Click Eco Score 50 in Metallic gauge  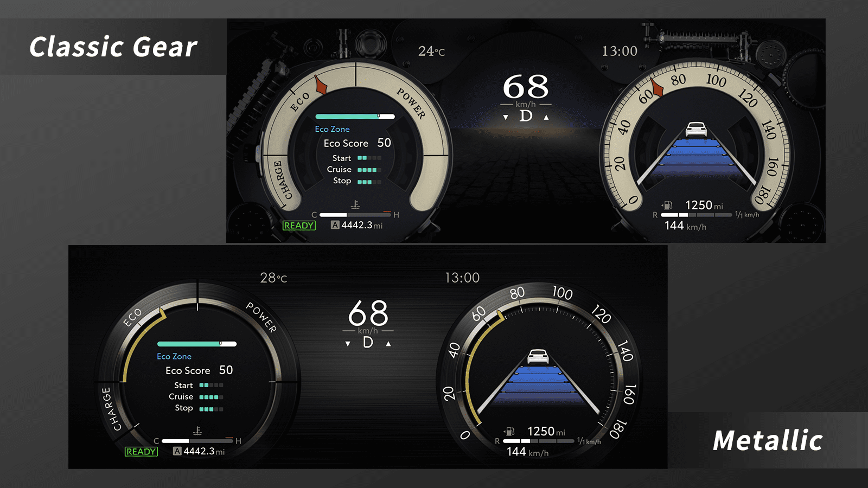[x=199, y=370]
